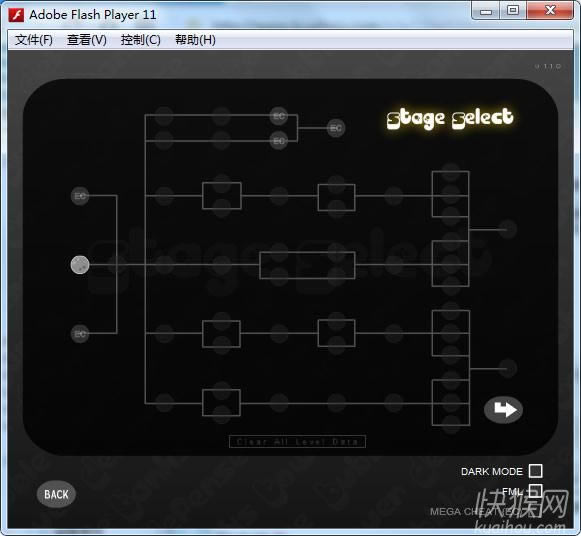The width and height of the screenshot is (581, 536).
Task: Click the Stage Select title text
Action: click(x=450, y=118)
